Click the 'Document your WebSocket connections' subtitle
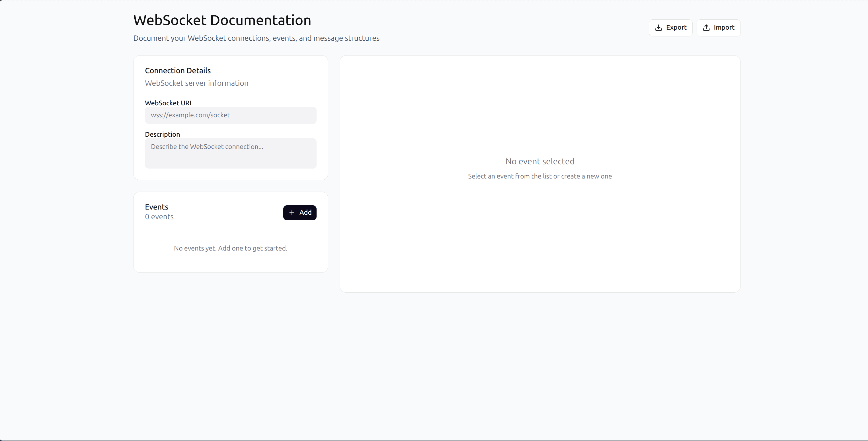This screenshot has width=868, height=441. 256,38
